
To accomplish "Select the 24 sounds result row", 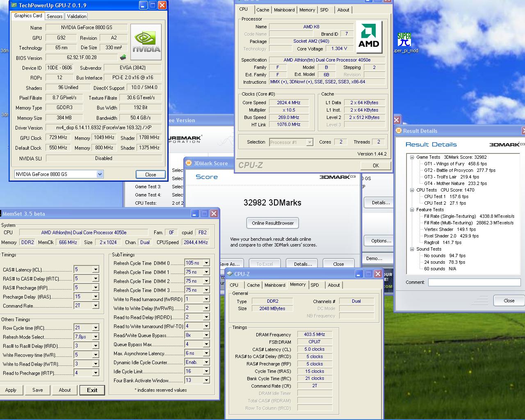I will (445, 262).
